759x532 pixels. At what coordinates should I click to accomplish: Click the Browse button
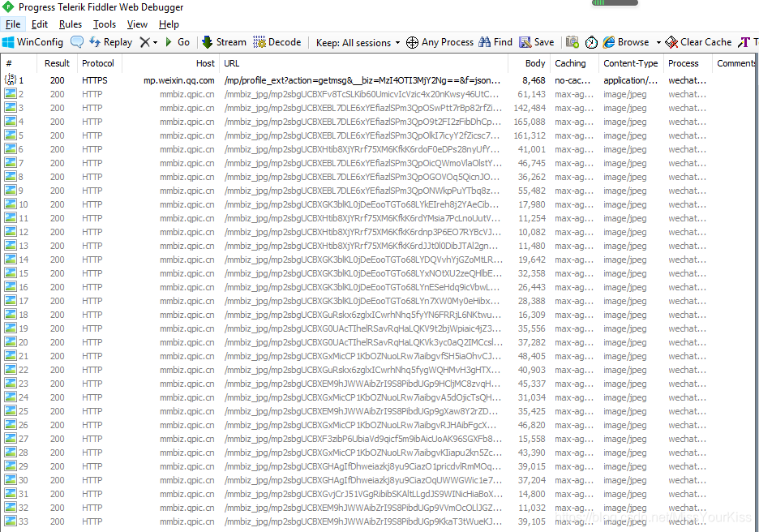(x=626, y=42)
